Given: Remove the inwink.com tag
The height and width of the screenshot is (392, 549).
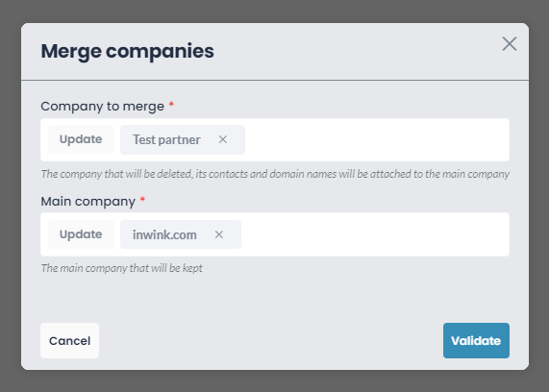Looking at the screenshot, I should 219,234.
